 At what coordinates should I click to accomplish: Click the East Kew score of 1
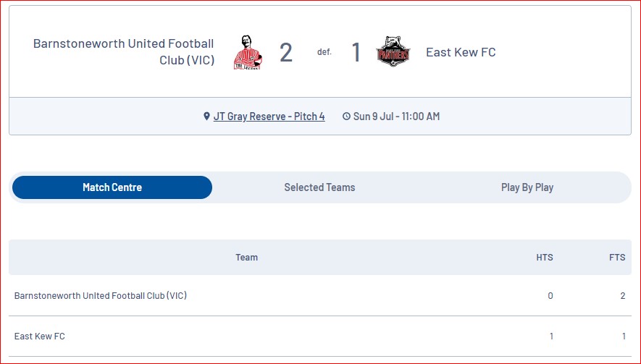[356, 52]
